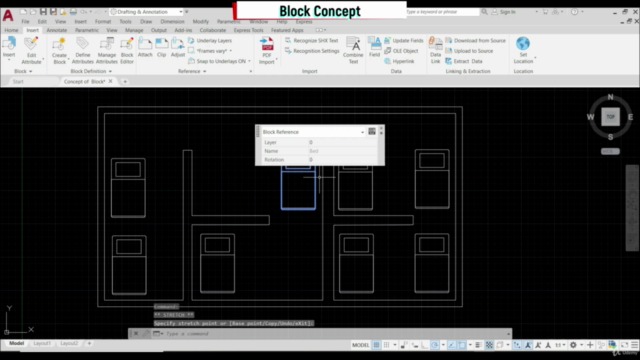Open customization menu in status bar
640x360 pixels.
635,345
